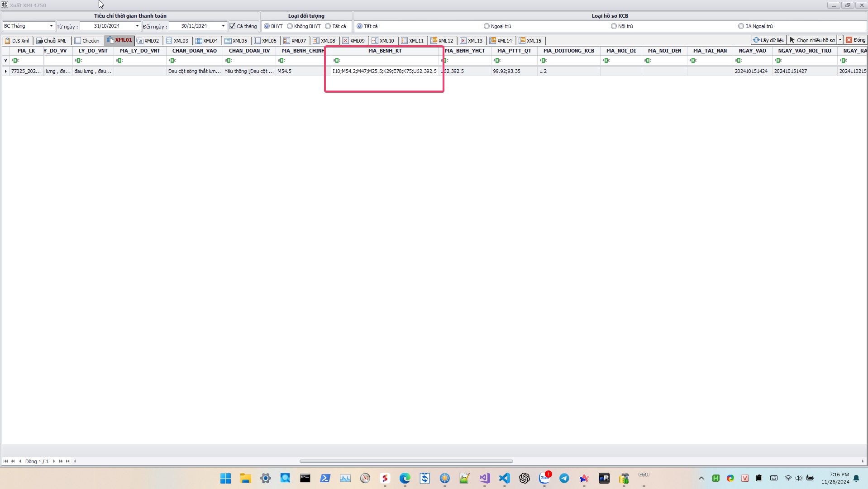Select the BHYT radio button
The height and width of the screenshot is (489, 868).
267,26
